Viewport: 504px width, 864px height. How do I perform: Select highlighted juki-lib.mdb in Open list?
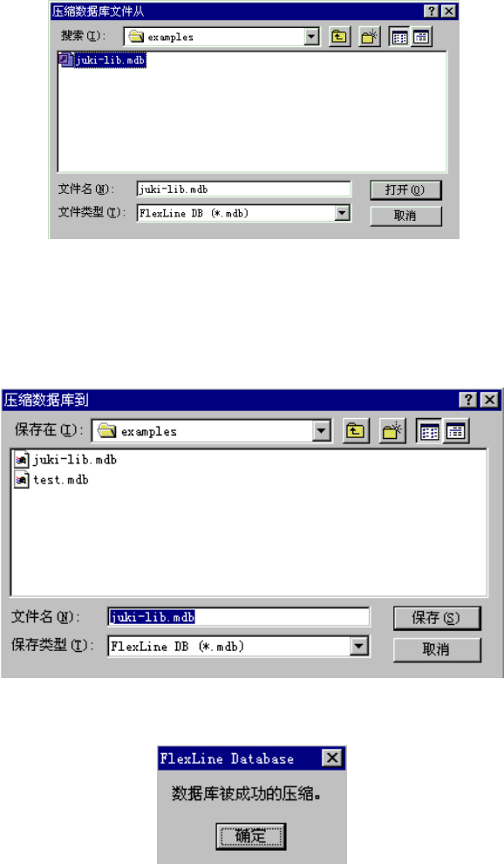(x=103, y=59)
